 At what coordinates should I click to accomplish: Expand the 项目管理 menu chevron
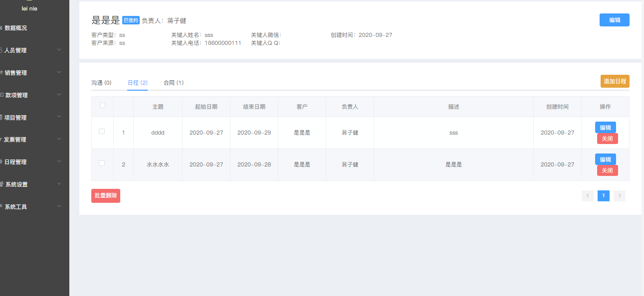pos(59,117)
